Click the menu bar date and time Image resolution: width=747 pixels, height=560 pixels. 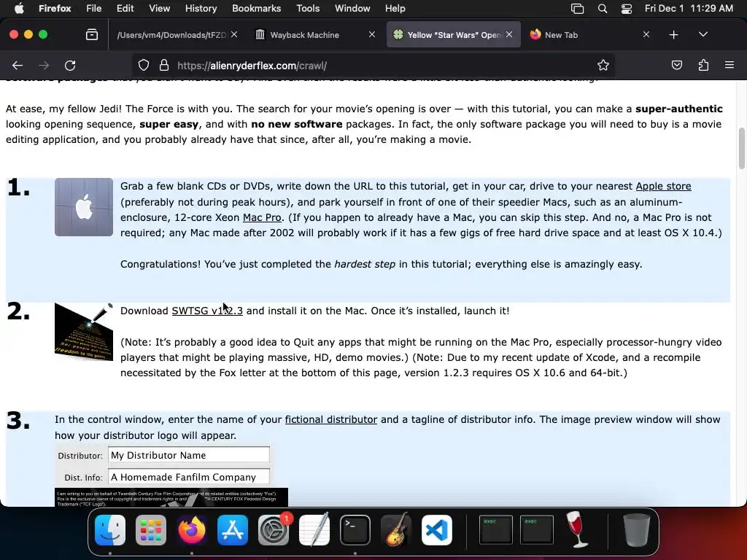689,8
